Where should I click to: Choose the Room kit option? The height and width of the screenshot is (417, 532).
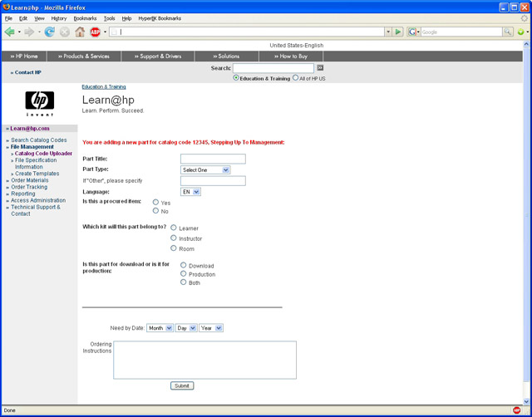point(174,248)
